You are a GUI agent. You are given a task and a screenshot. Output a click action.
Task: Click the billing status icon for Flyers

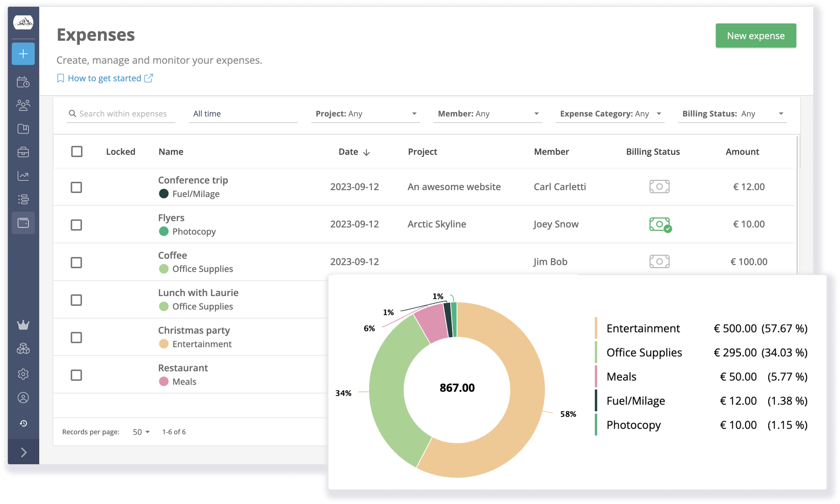659,224
